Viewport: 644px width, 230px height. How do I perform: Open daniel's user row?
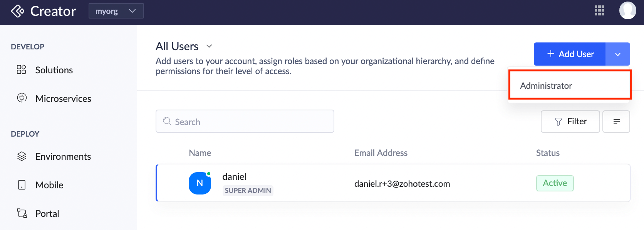click(393, 183)
